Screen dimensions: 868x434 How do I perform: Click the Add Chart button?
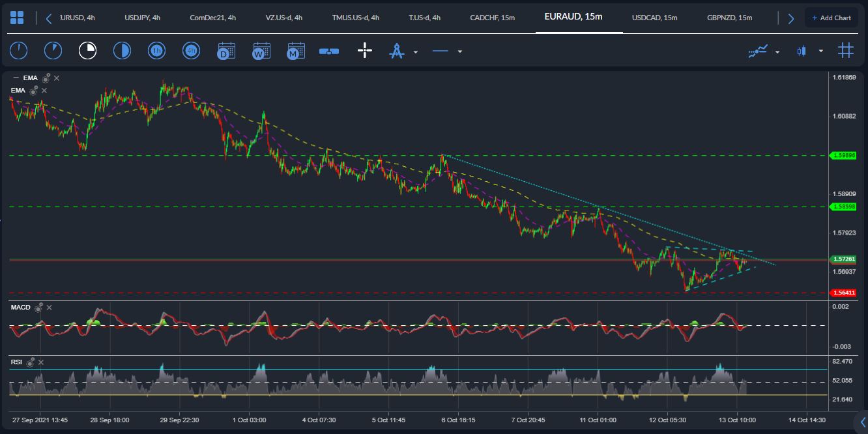point(832,17)
